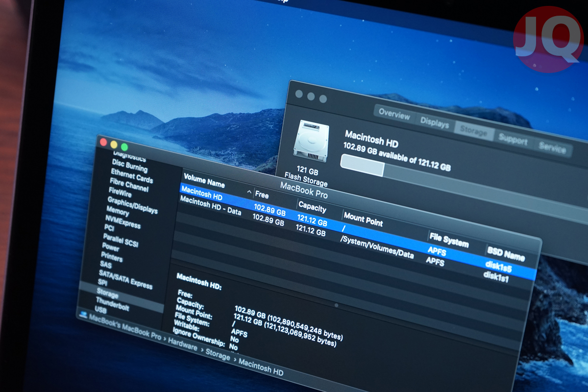Select SPI in the sidebar
588x392 pixels.
pyautogui.click(x=102, y=283)
